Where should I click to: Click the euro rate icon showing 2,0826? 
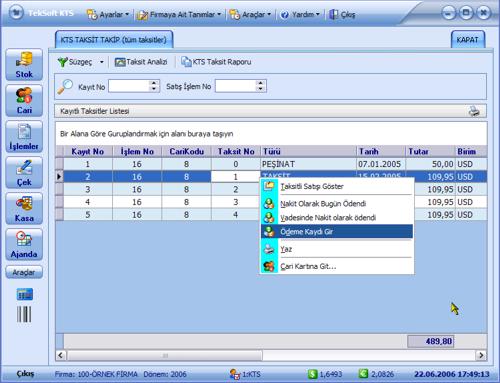363,374
